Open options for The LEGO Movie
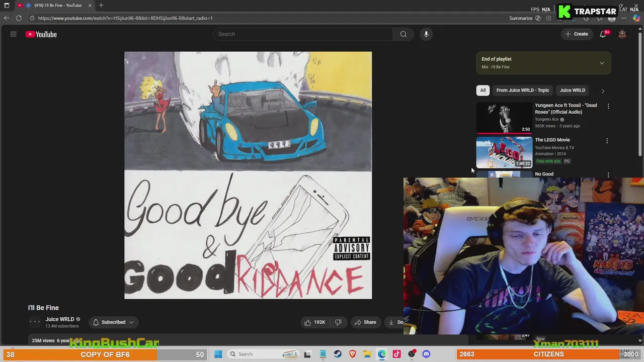The height and width of the screenshot is (362, 644). pos(607,141)
